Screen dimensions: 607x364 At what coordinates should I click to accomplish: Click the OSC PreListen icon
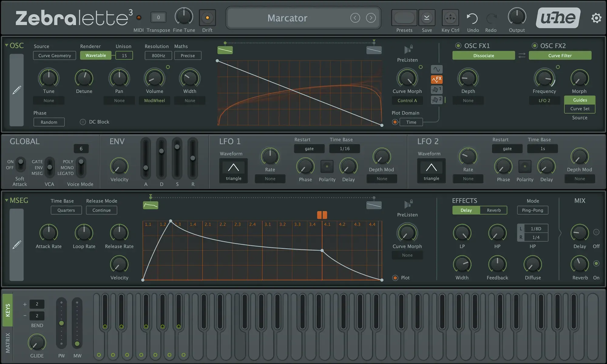tap(408, 49)
